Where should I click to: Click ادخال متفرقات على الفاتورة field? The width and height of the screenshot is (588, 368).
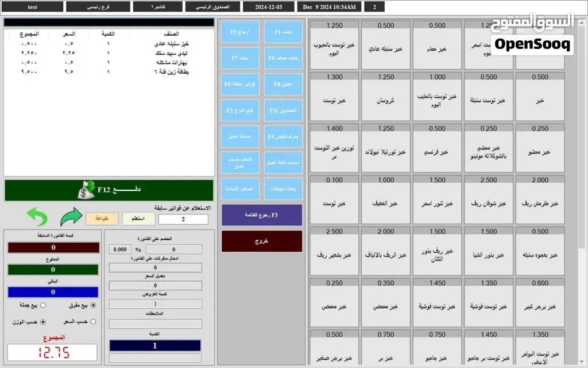[x=155, y=267]
